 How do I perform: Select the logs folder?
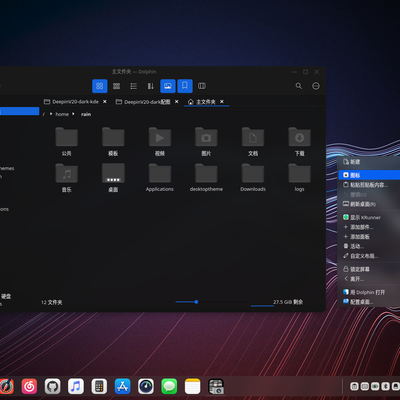pyautogui.click(x=299, y=178)
